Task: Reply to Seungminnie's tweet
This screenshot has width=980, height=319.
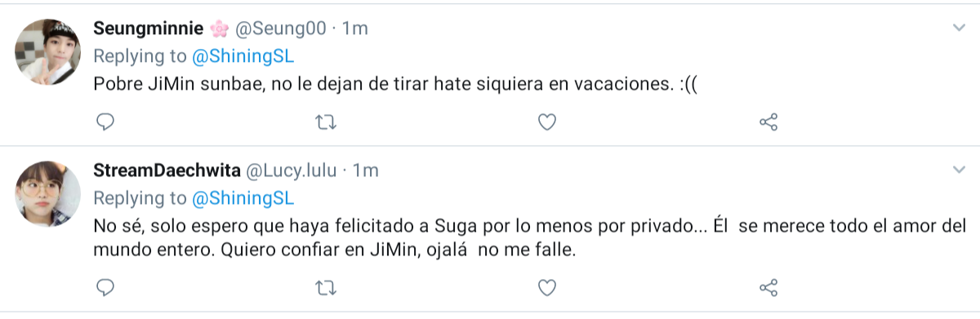Action: tap(105, 122)
